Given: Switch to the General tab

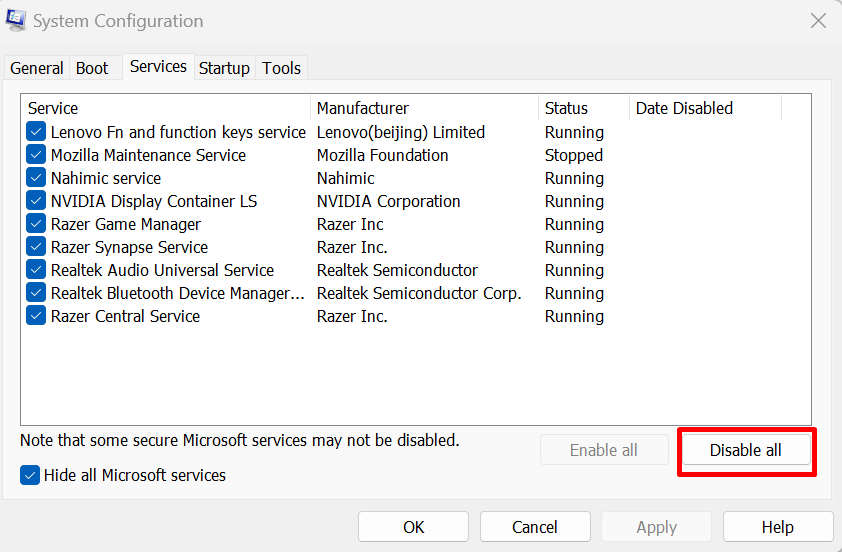Looking at the screenshot, I should 37,68.
